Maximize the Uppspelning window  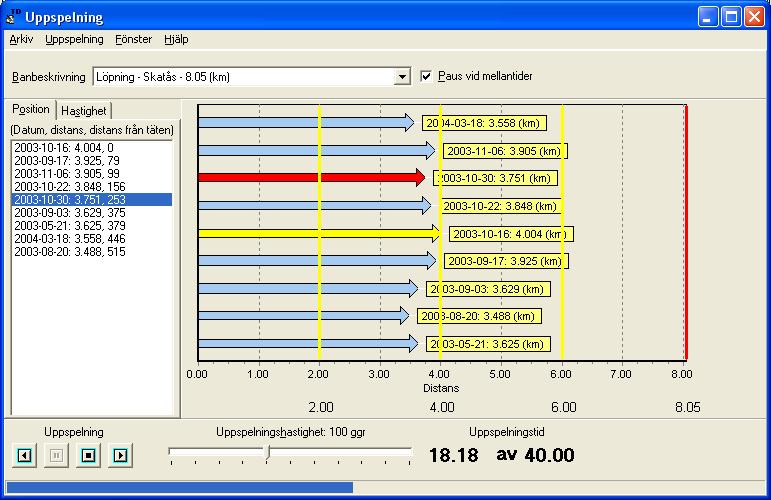(731, 17)
